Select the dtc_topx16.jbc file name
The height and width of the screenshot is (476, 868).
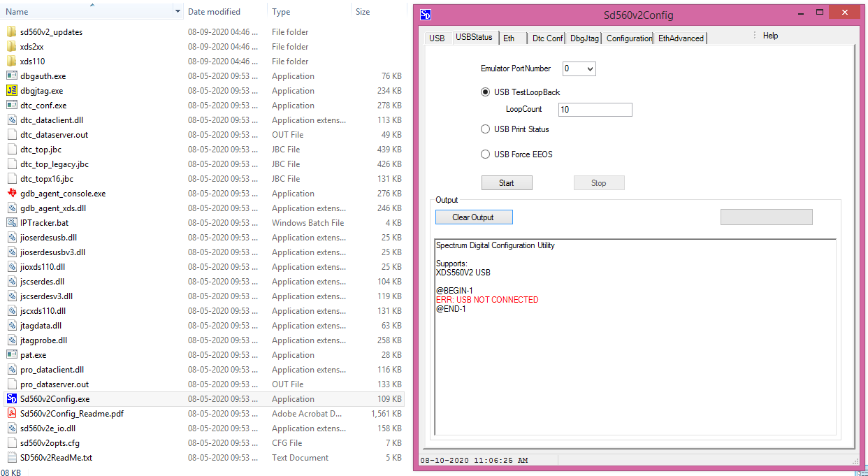pyautogui.click(x=47, y=179)
